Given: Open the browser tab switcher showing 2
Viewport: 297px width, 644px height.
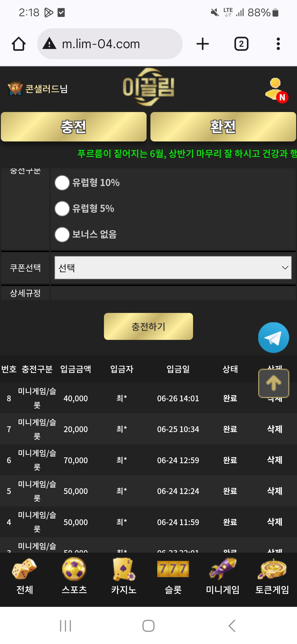Looking at the screenshot, I should point(241,44).
